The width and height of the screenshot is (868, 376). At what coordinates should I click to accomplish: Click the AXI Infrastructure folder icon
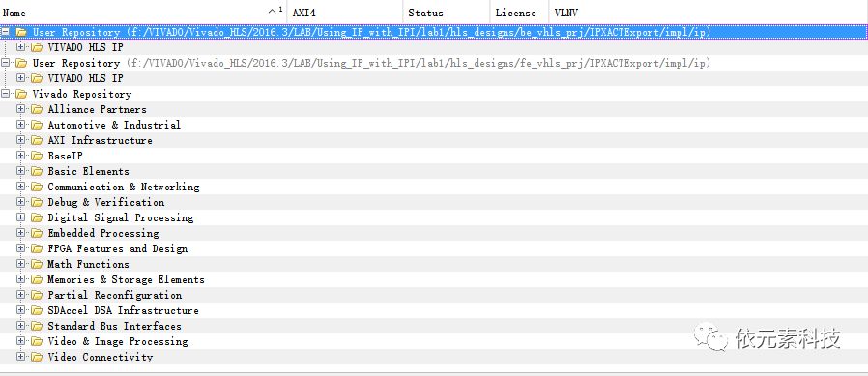click(37, 141)
